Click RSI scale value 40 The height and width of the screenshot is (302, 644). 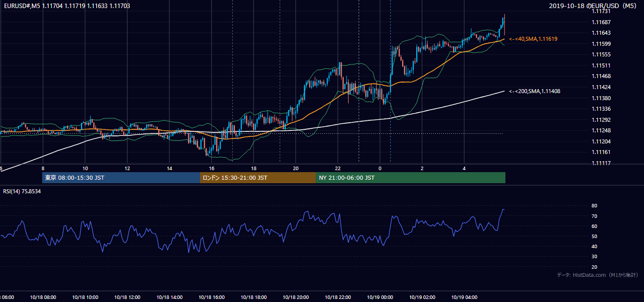click(x=595, y=246)
